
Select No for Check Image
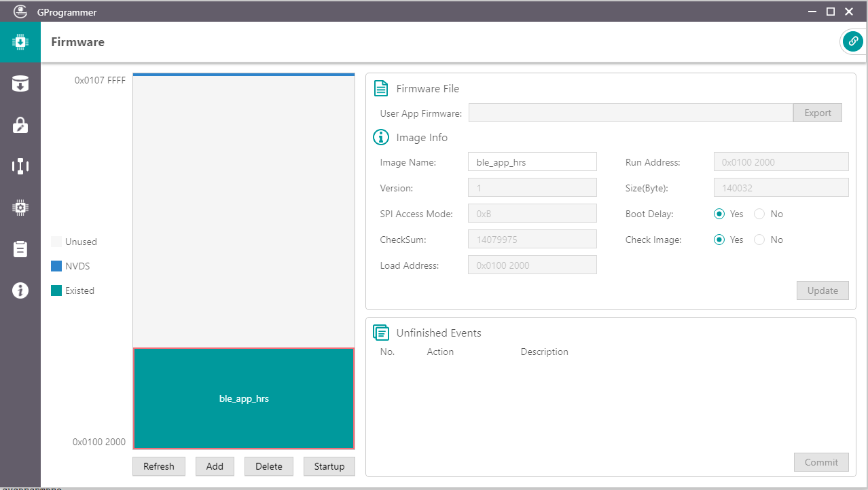point(759,240)
